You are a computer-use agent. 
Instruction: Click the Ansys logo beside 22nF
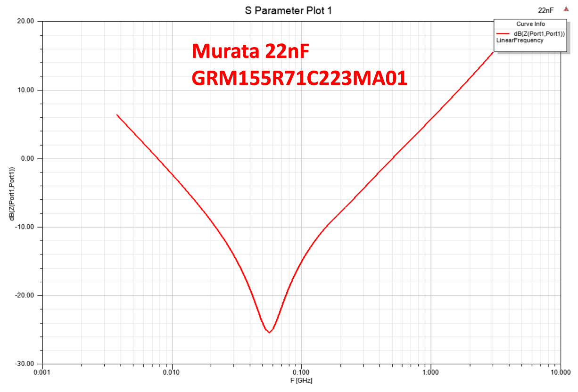click(566, 9)
